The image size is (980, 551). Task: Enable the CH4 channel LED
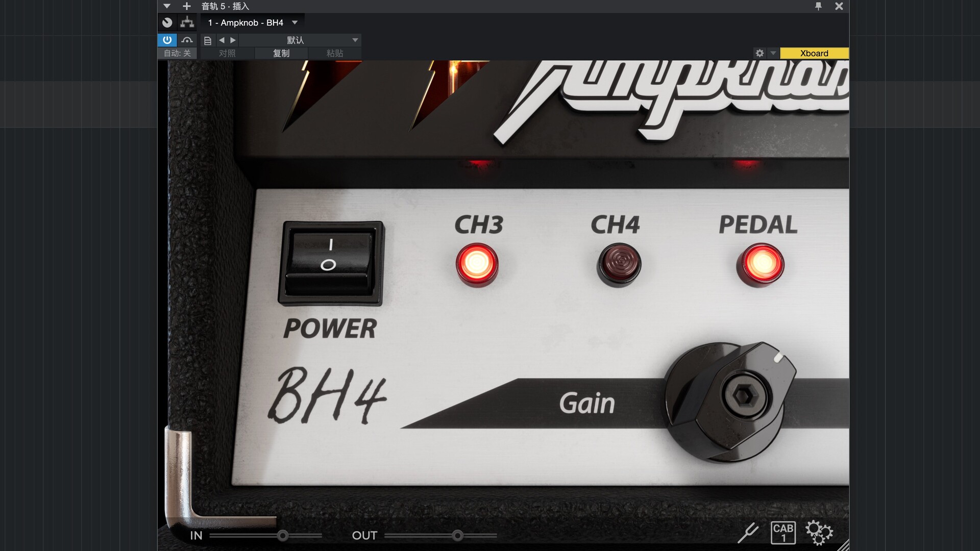point(619,264)
